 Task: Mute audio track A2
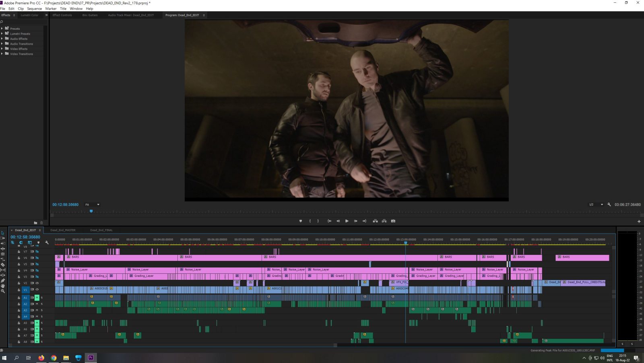click(x=37, y=304)
